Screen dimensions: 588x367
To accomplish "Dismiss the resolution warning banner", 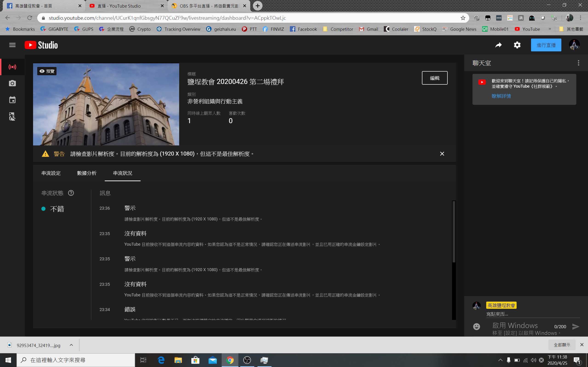I will click(x=442, y=154).
